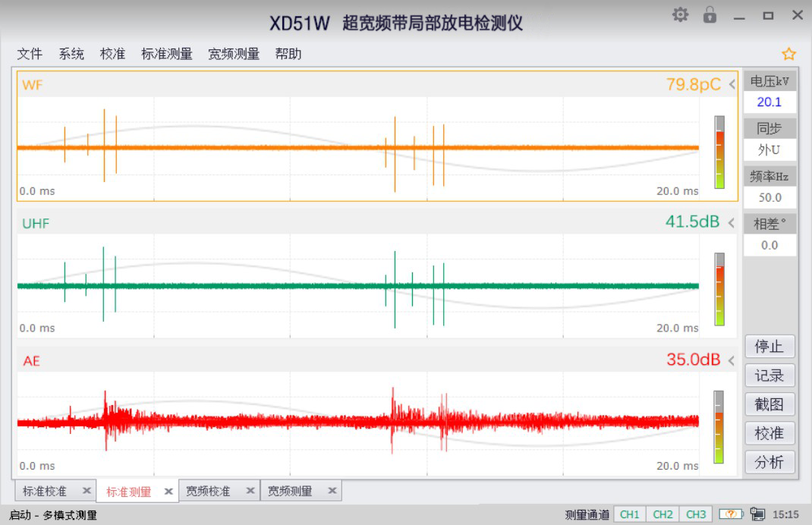The image size is (812, 525).
Task: Toggle measurement channel CH3
Action: point(696,514)
